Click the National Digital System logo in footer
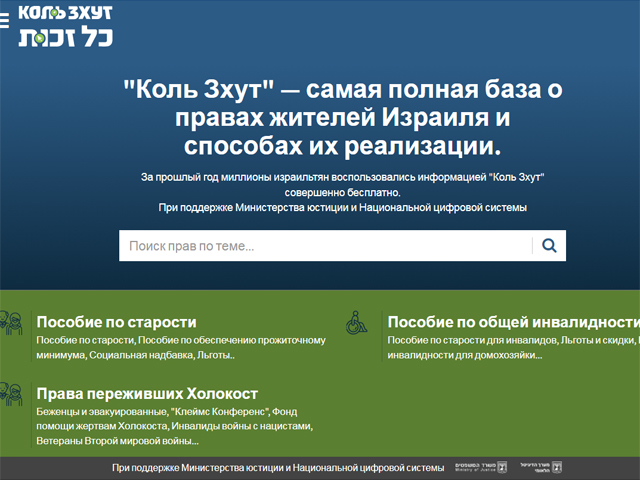This screenshot has width=640, height=480. click(541, 467)
